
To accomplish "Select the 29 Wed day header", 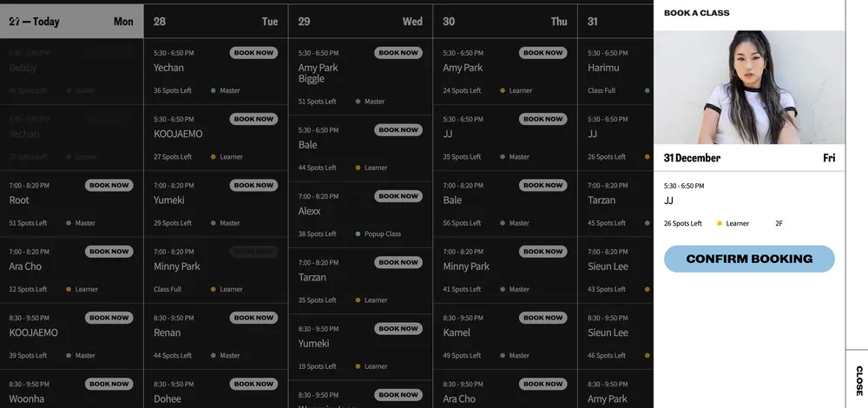I will click(360, 22).
